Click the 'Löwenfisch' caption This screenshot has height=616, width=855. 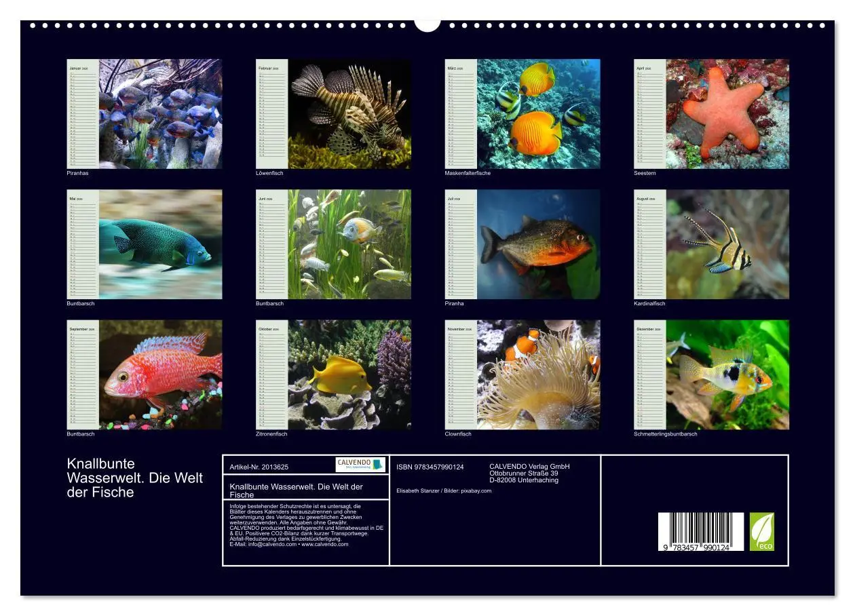click(269, 173)
